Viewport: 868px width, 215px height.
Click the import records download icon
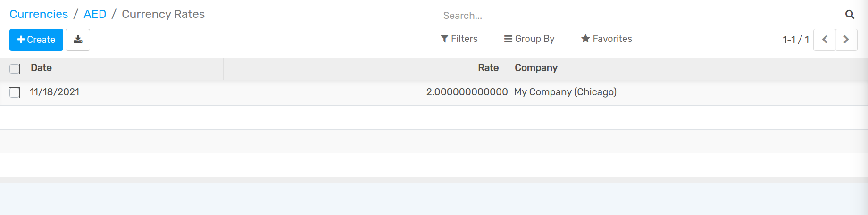[x=78, y=40]
